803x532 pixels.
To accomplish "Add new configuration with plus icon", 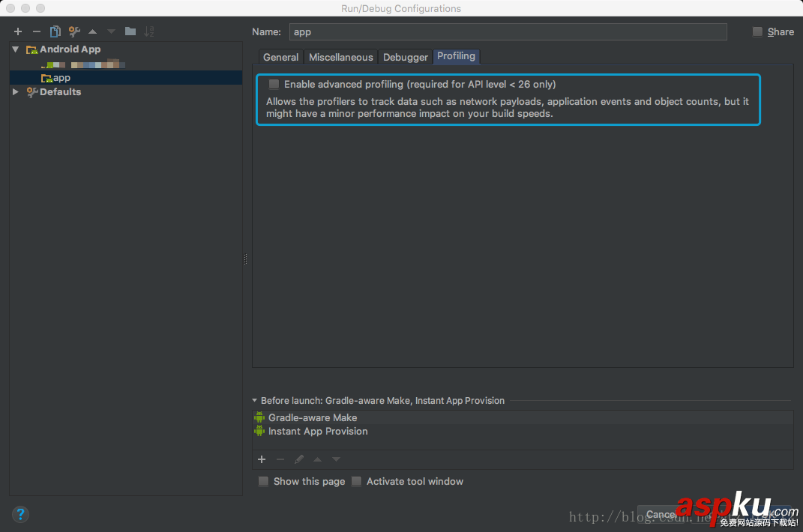I will pos(18,31).
